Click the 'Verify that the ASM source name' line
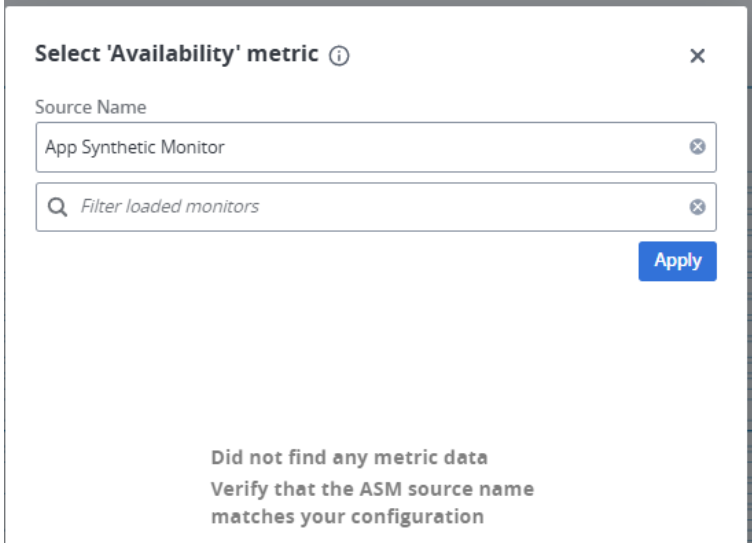 click(x=372, y=490)
